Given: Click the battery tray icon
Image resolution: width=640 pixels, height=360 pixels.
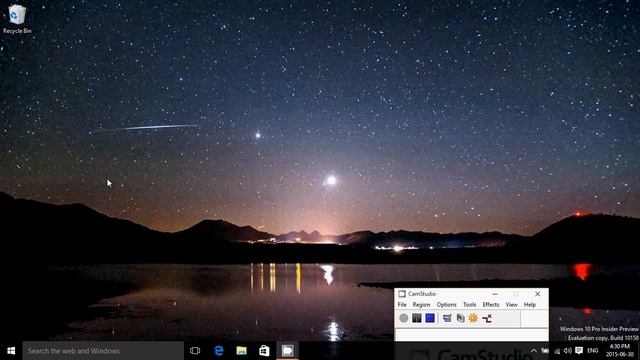Looking at the screenshot, I should click(x=545, y=351).
